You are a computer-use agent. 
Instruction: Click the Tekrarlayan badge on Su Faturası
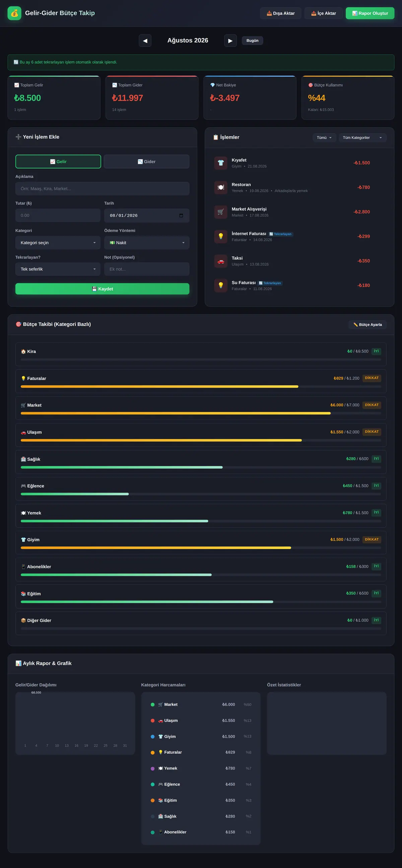coord(270,283)
